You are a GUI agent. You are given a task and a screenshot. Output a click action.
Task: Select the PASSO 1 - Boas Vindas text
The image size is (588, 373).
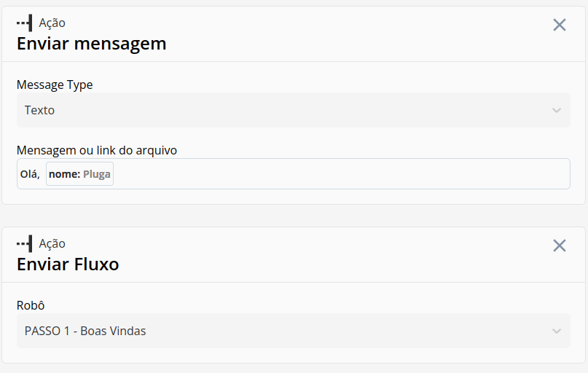85,331
